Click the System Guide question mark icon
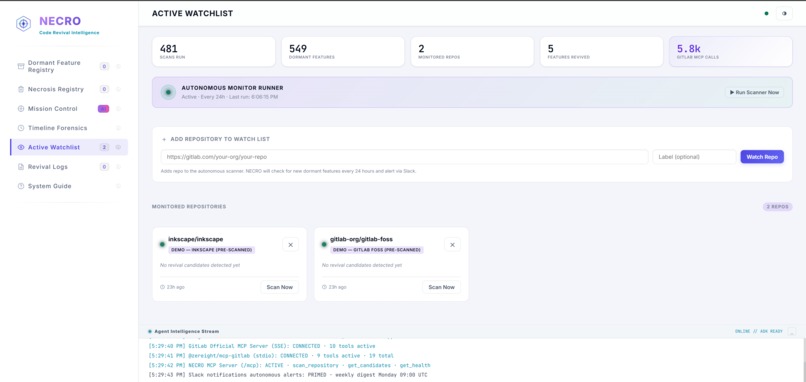 pyautogui.click(x=21, y=186)
